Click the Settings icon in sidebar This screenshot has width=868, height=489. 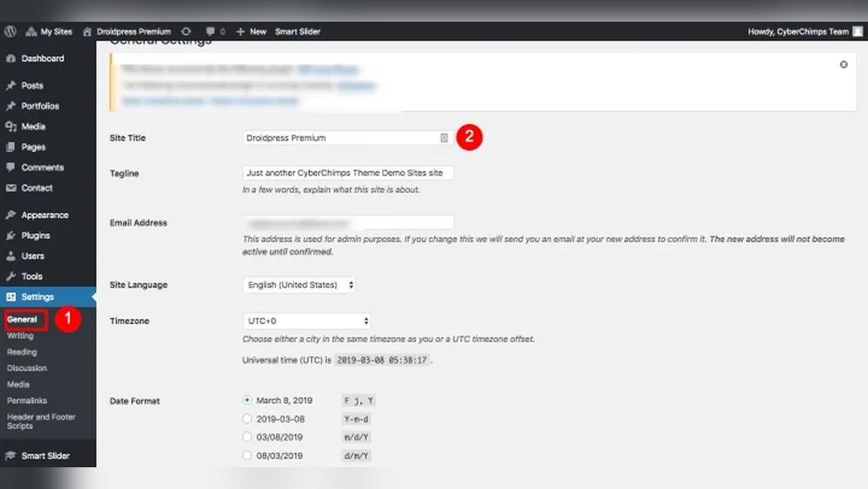tap(10, 297)
